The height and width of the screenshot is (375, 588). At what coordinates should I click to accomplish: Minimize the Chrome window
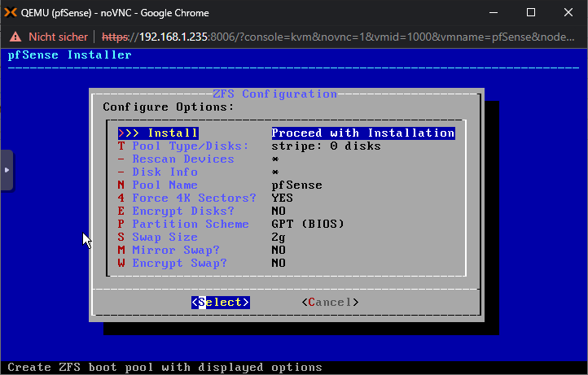pos(494,12)
